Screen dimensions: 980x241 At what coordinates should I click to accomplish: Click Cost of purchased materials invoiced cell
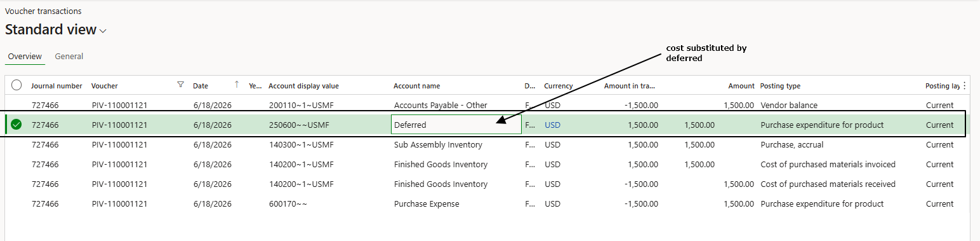pos(828,165)
